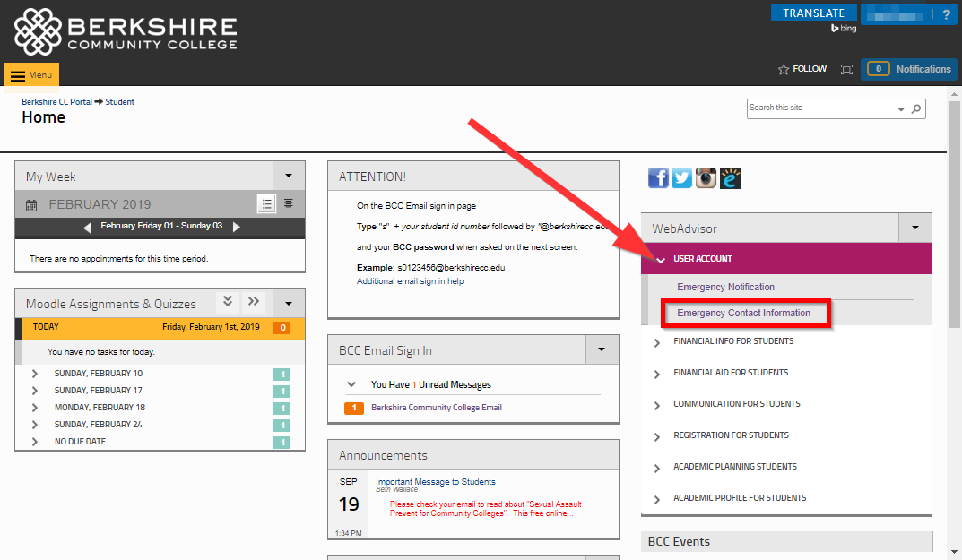Collapse the Unread Messages section
The image size is (962, 560).
coord(351,384)
